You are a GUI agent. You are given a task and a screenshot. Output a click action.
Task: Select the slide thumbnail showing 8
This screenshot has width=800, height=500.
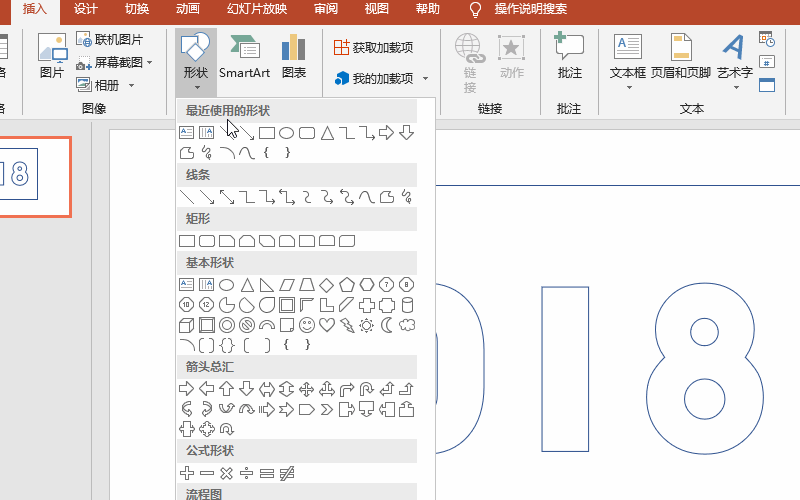pyautogui.click(x=34, y=177)
